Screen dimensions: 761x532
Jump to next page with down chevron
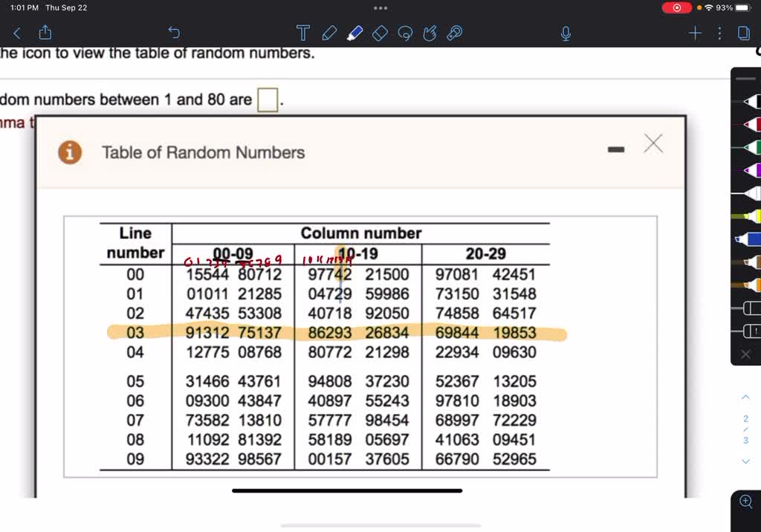pos(746,461)
